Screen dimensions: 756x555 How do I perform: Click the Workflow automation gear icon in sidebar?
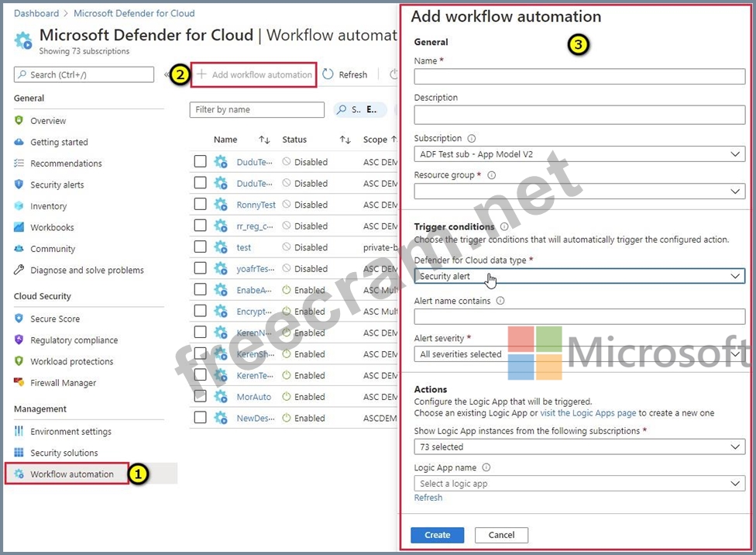click(x=19, y=474)
